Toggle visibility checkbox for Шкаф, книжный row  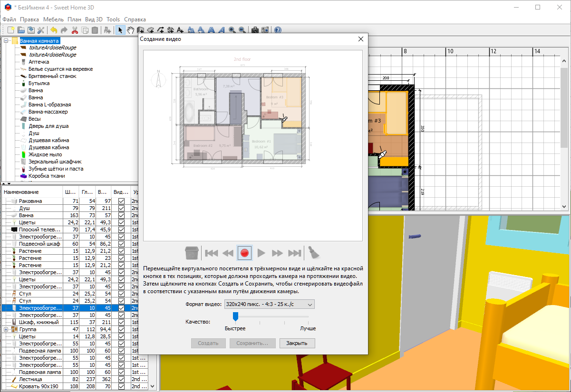pos(121,322)
